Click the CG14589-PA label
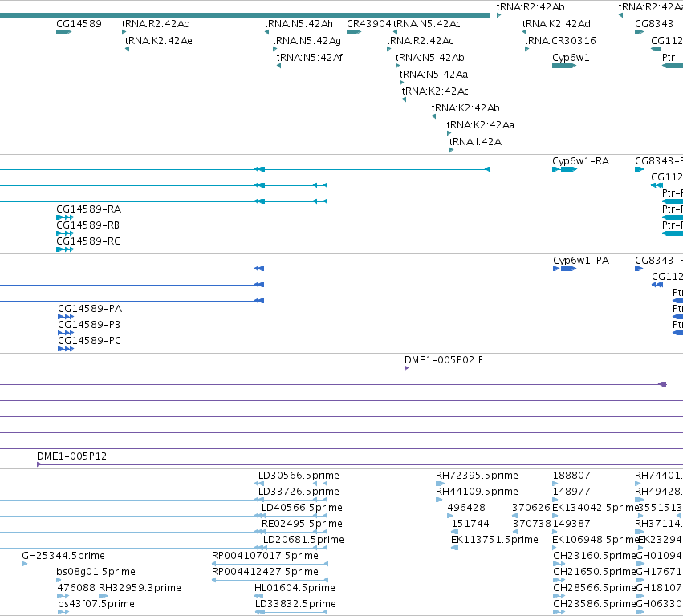 click(x=90, y=309)
